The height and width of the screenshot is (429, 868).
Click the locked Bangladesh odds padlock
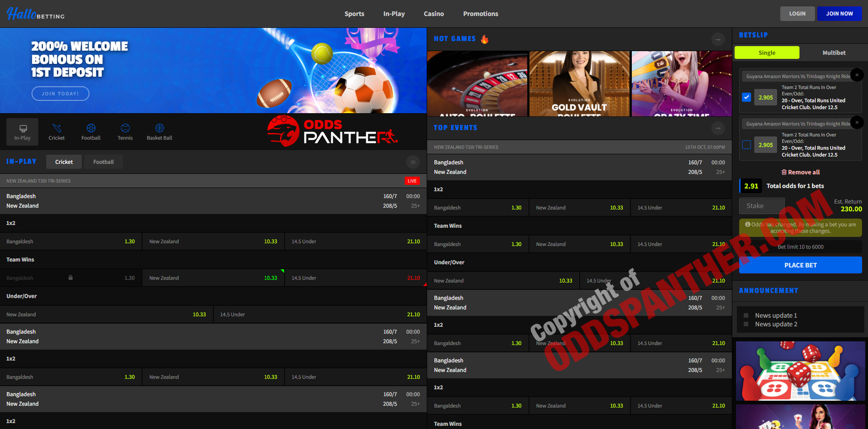[x=70, y=277]
